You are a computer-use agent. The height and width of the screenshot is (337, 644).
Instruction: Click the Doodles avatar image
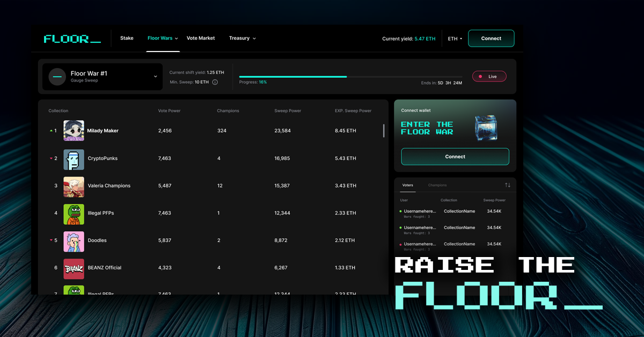click(74, 241)
